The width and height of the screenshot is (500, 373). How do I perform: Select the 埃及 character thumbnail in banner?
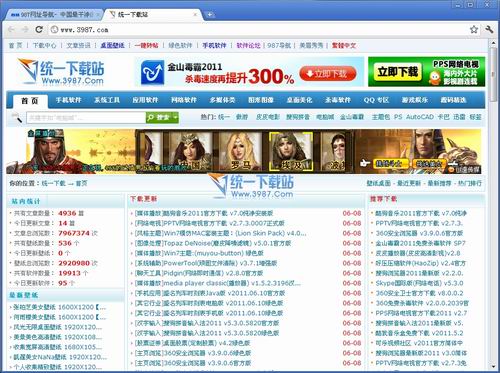(291, 151)
